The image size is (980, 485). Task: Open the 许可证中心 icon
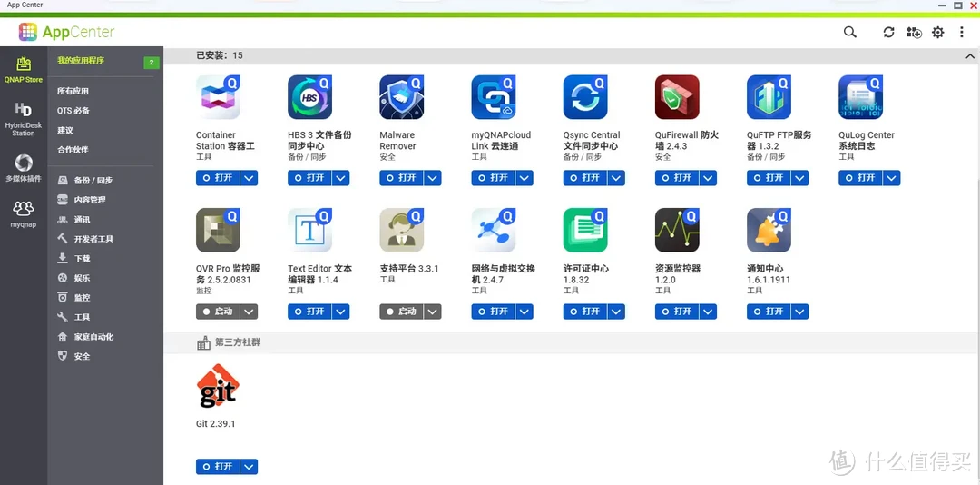tap(585, 231)
